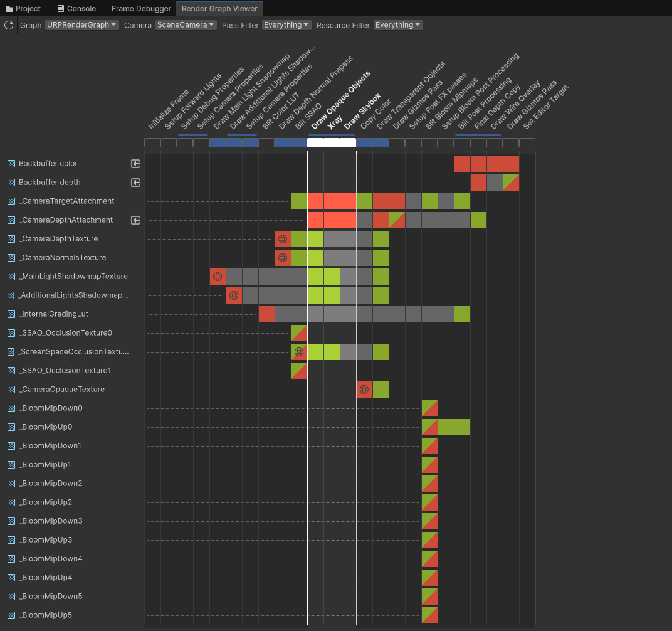Click the _CameraDepthAttachment imported-resource arrow icon
This screenshot has height=631, width=672.
pos(135,220)
